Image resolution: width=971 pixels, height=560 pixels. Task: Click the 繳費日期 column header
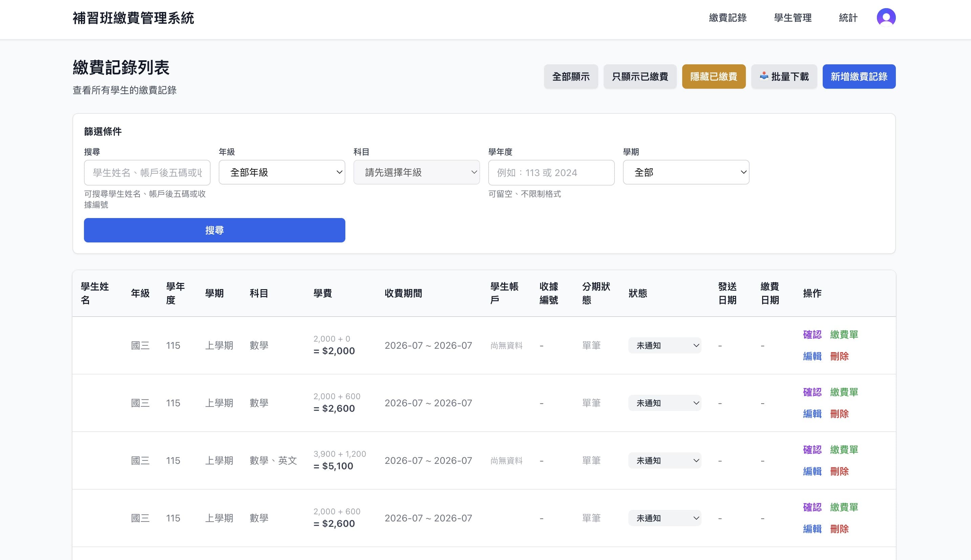click(x=770, y=293)
